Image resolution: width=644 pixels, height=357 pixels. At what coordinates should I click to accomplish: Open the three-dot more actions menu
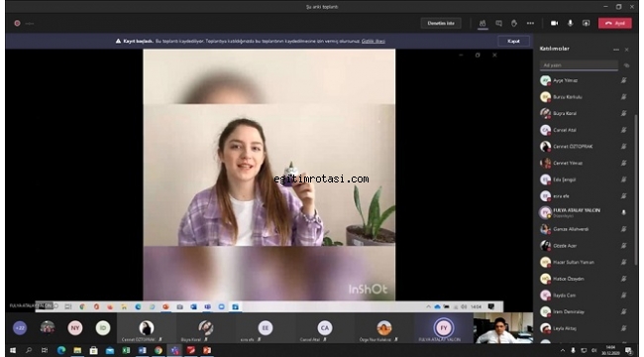(530, 24)
